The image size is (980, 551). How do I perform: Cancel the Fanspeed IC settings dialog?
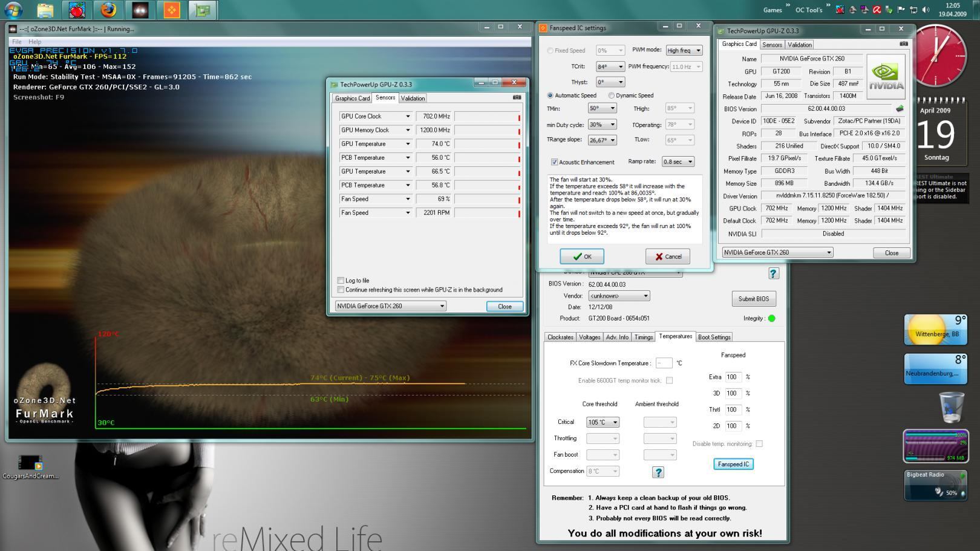click(x=668, y=256)
